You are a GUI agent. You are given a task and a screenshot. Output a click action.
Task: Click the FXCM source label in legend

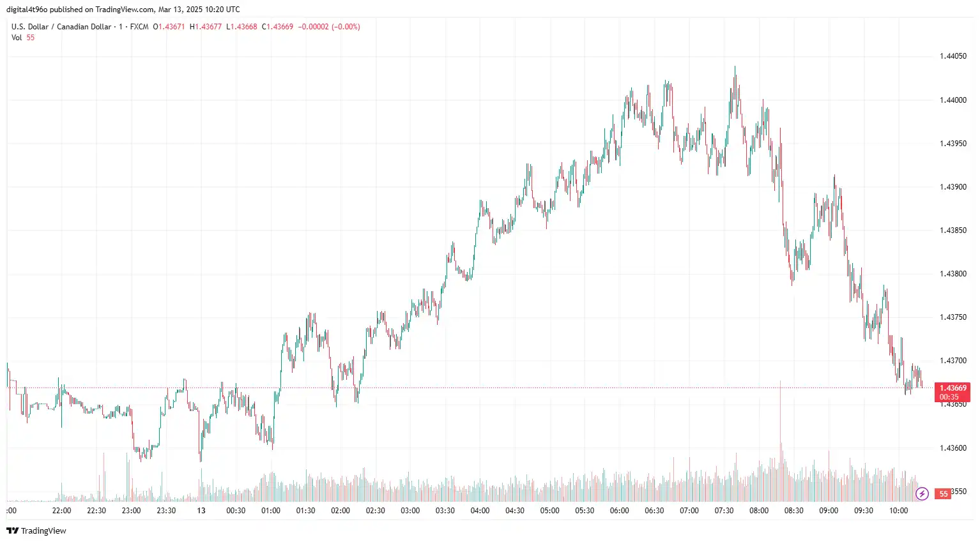pos(139,27)
